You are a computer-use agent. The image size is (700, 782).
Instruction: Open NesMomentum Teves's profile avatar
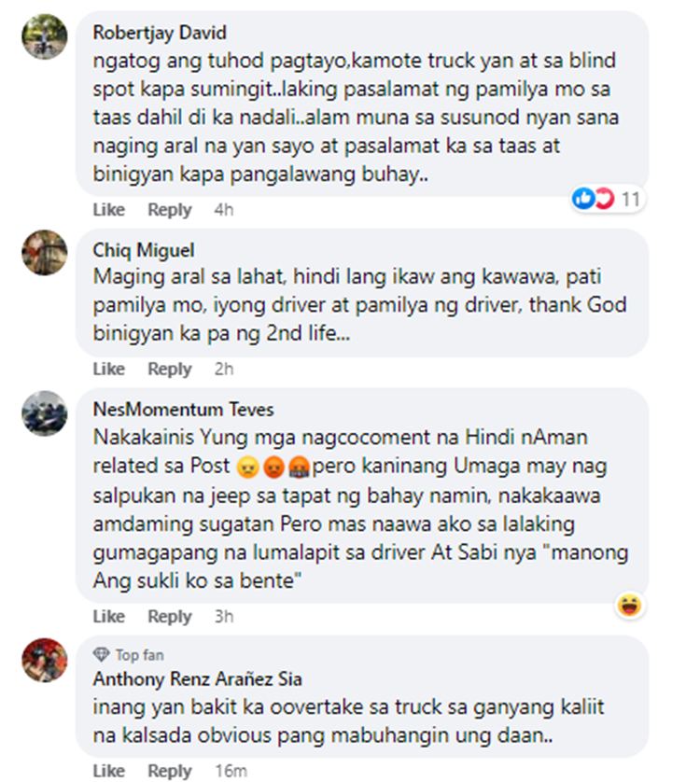coord(45,413)
